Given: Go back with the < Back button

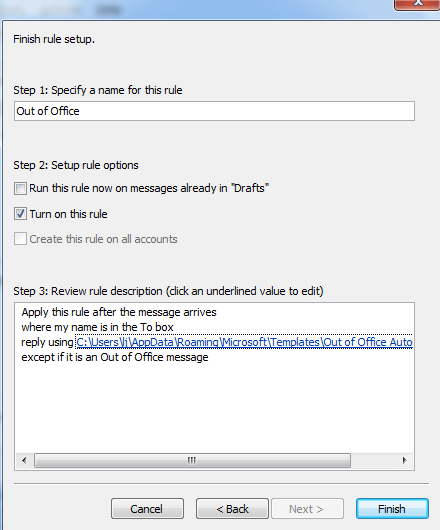Looking at the screenshot, I should click(232, 508).
